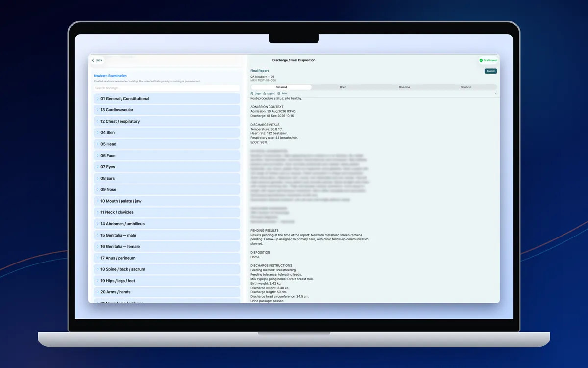Expand 18 Spine / back / sacrum section
The image size is (588, 368).
[167, 269]
